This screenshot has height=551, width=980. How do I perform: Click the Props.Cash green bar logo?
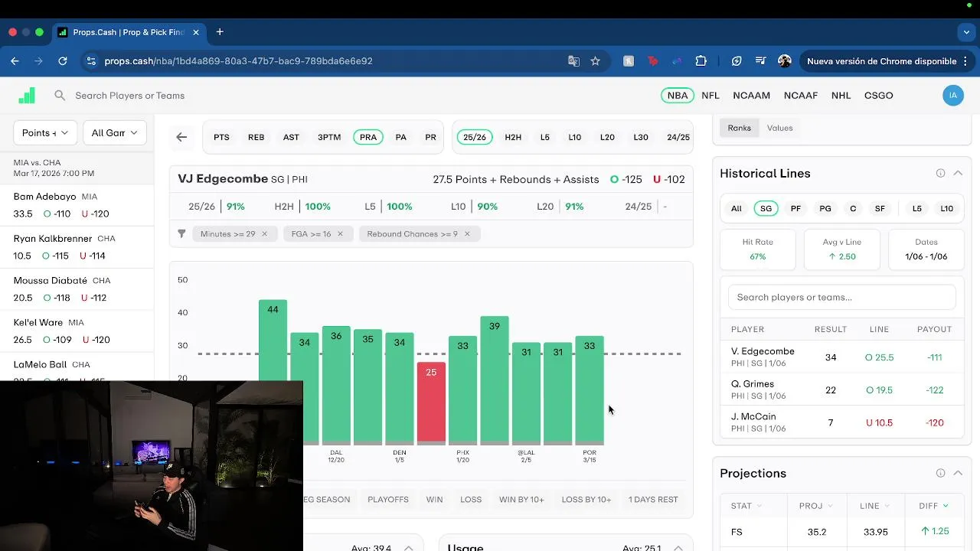pos(27,95)
